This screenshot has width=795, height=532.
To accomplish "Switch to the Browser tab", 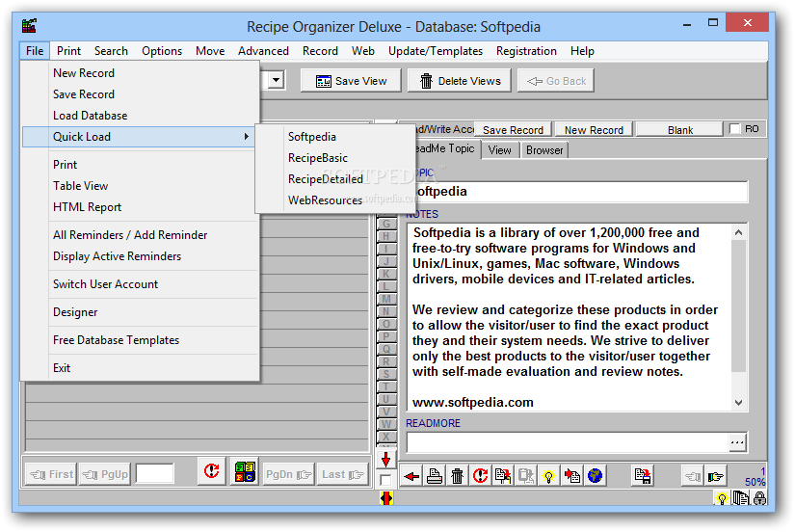I will (x=544, y=150).
